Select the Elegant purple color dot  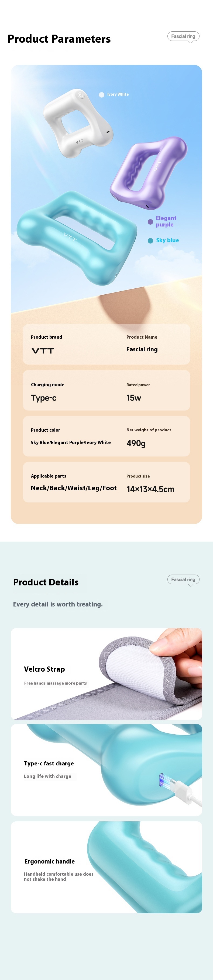[150, 222]
